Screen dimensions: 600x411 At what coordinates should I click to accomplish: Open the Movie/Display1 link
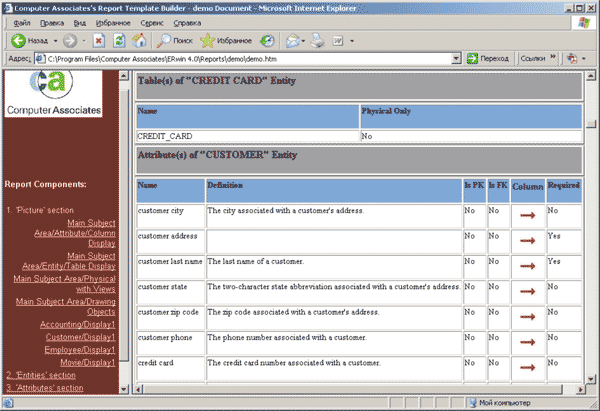(x=88, y=362)
